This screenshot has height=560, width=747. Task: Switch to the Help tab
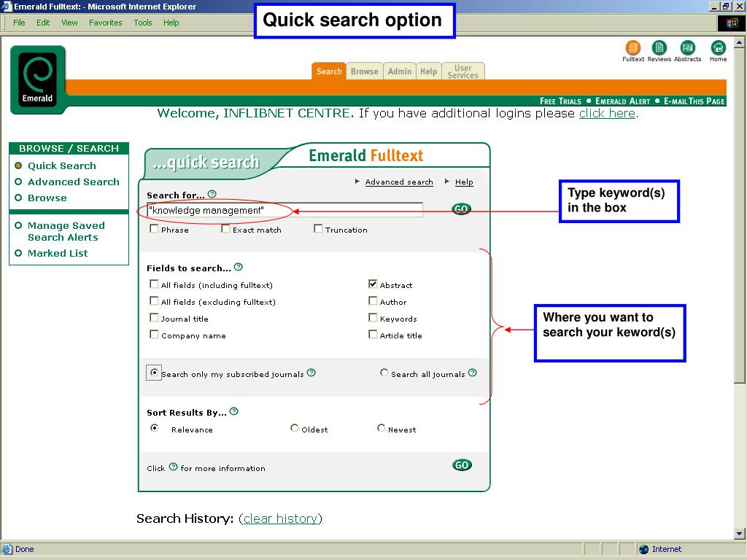tap(429, 71)
